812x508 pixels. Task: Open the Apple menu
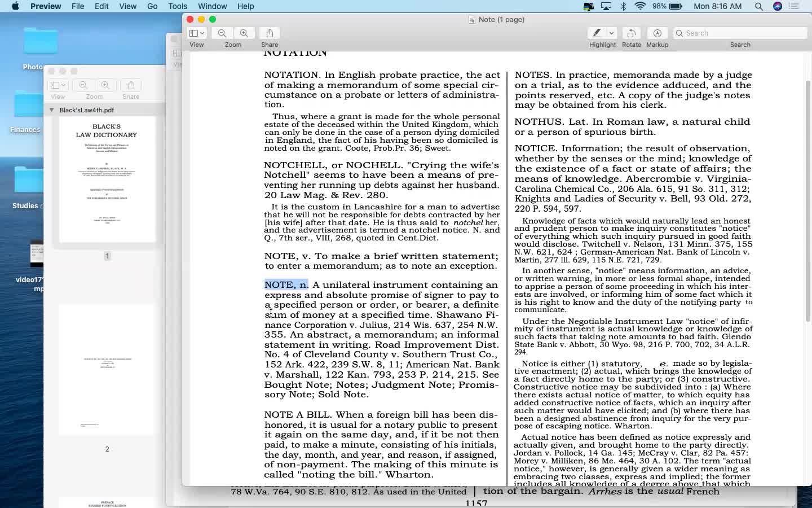point(15,6)
